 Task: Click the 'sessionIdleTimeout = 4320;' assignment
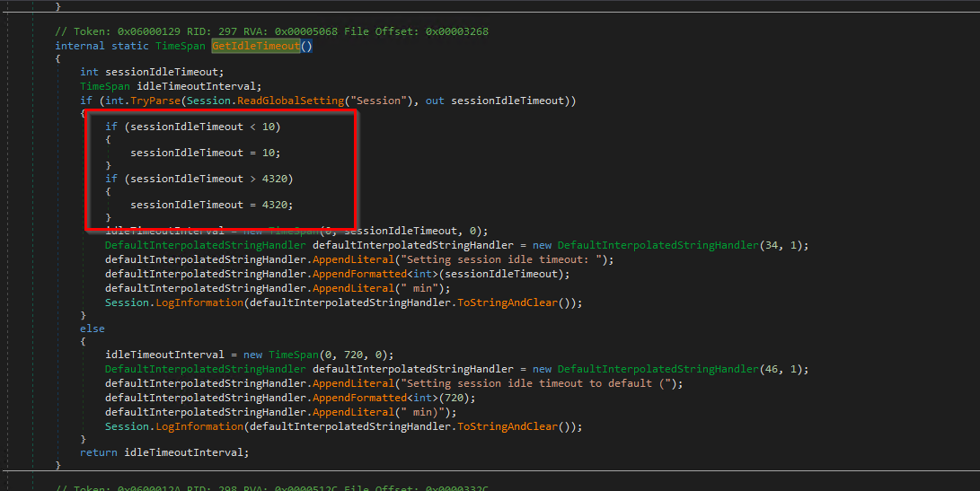(x=212, y=205)
